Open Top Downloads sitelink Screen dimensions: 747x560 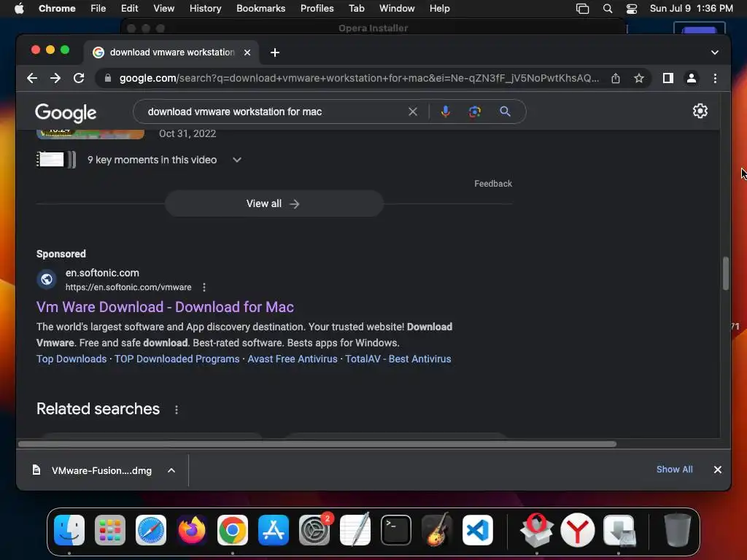71,359
